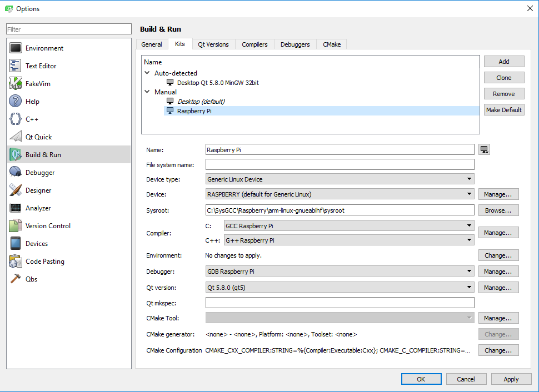Switch to the Kits tab
Screen dimensions: 539x392
click(180, 44)
